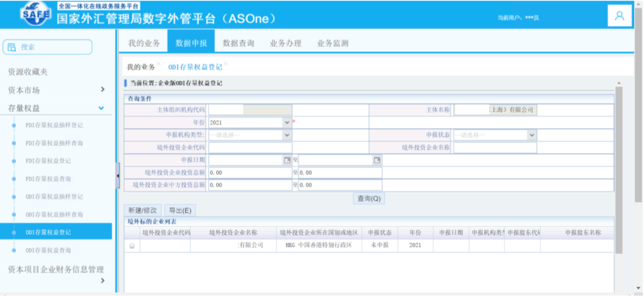Expand the 资本市场 sidebar section
The width and height of the screenshot is (644, 296).
pos(102,90)
